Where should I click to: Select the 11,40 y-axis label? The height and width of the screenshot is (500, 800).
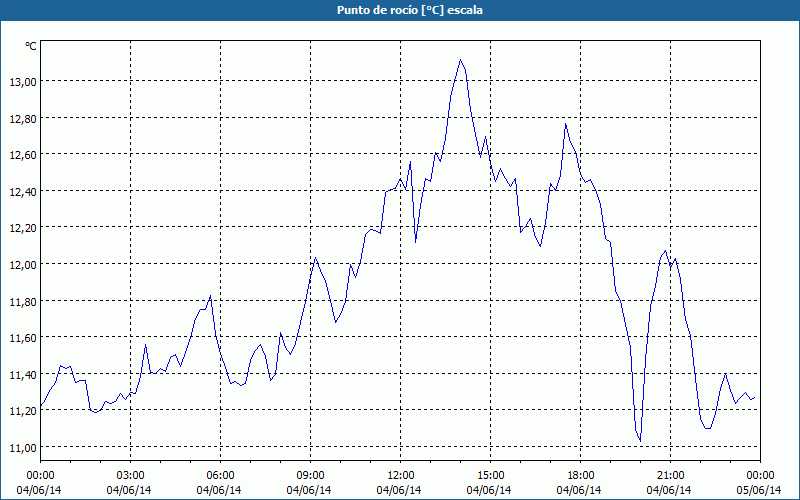click(23, 374)
